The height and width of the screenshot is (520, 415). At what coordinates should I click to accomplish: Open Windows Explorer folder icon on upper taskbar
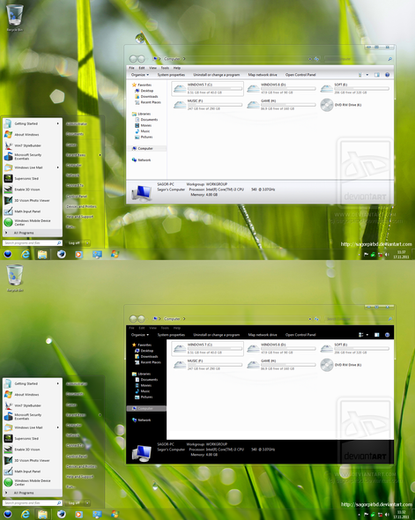42,255
